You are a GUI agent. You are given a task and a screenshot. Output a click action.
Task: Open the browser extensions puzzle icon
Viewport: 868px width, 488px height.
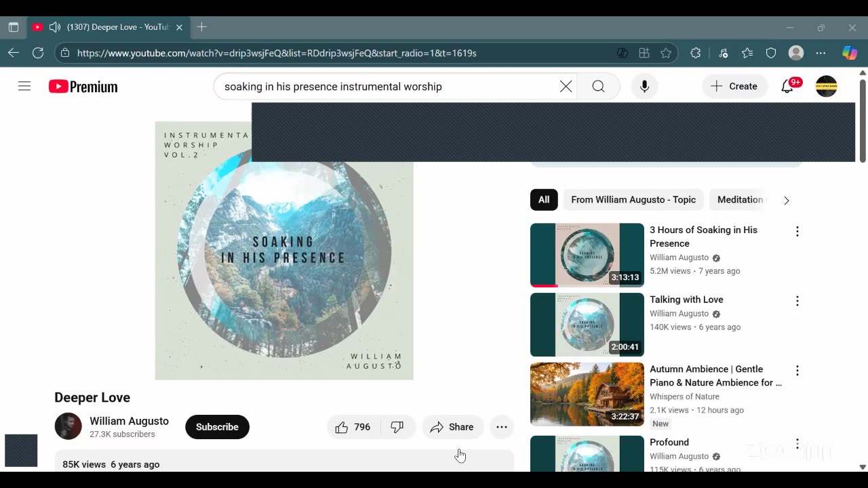click(696, 53)
